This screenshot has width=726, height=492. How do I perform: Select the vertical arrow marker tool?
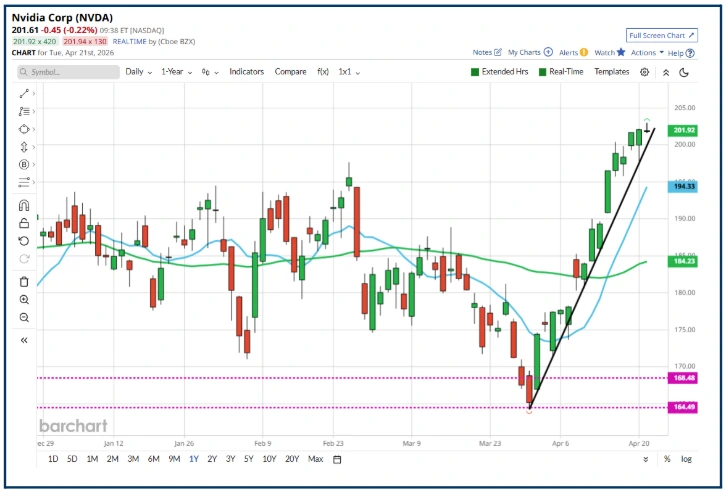pyautogui.click(x=24, y=147)
